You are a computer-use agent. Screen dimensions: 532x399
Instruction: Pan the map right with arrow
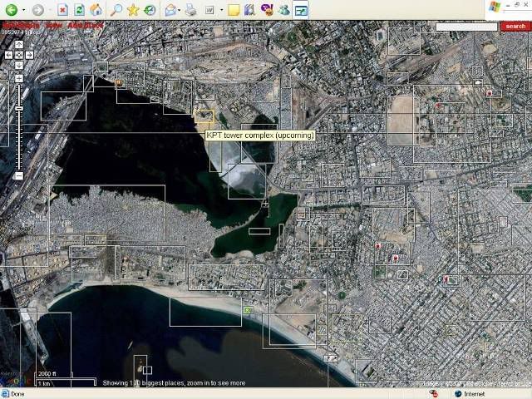[x=29, y=54]
